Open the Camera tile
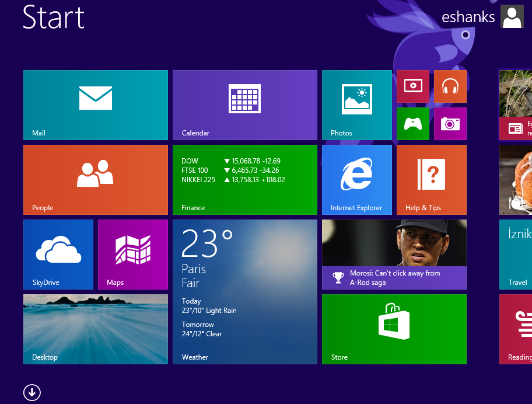 (x=450, y=124)
